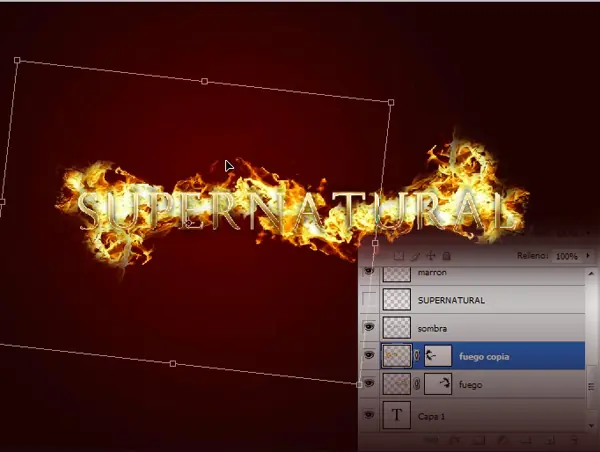The height and width of the screenshot is (452, 600).
Task: Click the left-middle transform edge handle
Action: point(2,202)
